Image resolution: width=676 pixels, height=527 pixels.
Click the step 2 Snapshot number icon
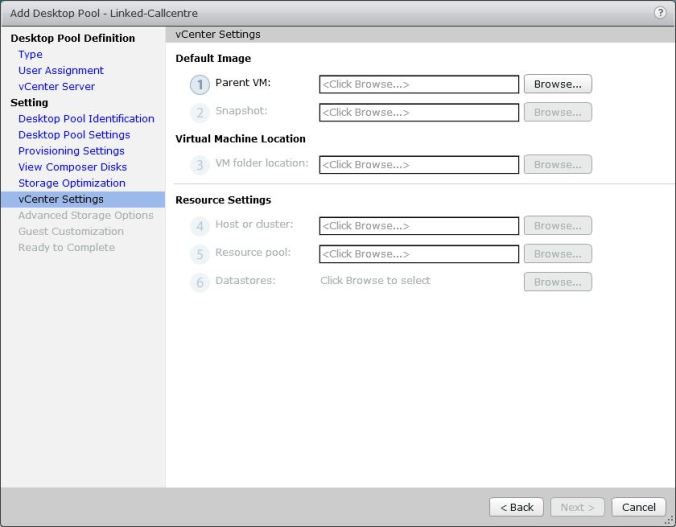[x=200, y=113]
